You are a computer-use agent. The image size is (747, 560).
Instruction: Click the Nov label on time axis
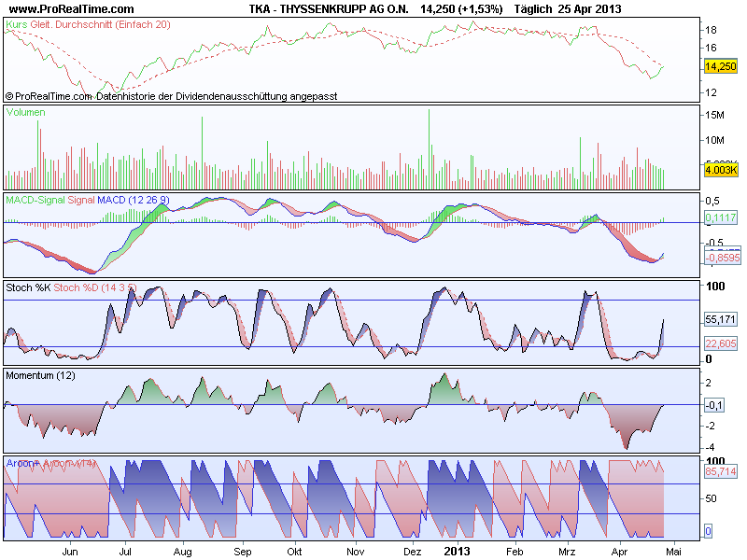pyautogui.click(x=355, y=552)
